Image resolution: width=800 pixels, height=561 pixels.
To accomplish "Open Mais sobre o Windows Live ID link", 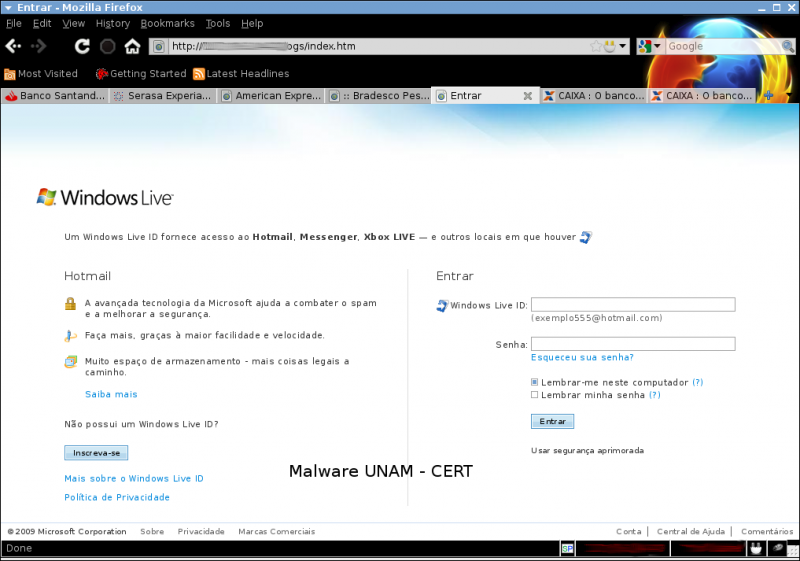I will tap(134, 479).
